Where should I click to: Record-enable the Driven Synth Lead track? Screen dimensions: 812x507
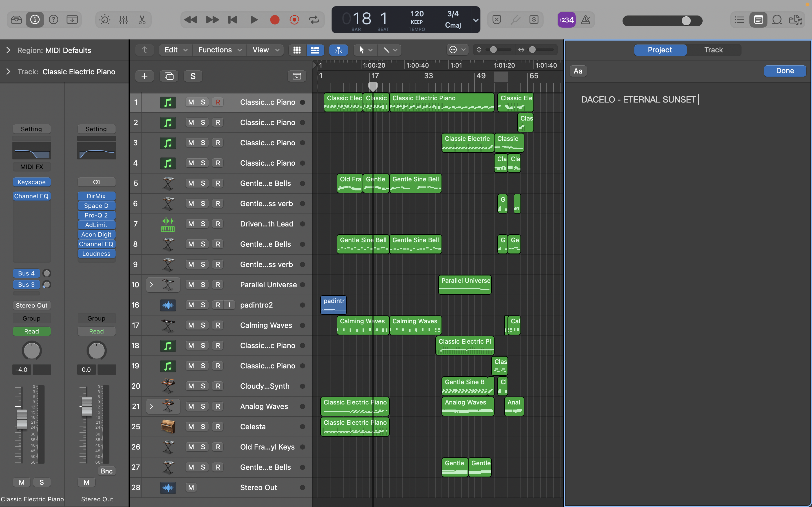coord(218,224)
